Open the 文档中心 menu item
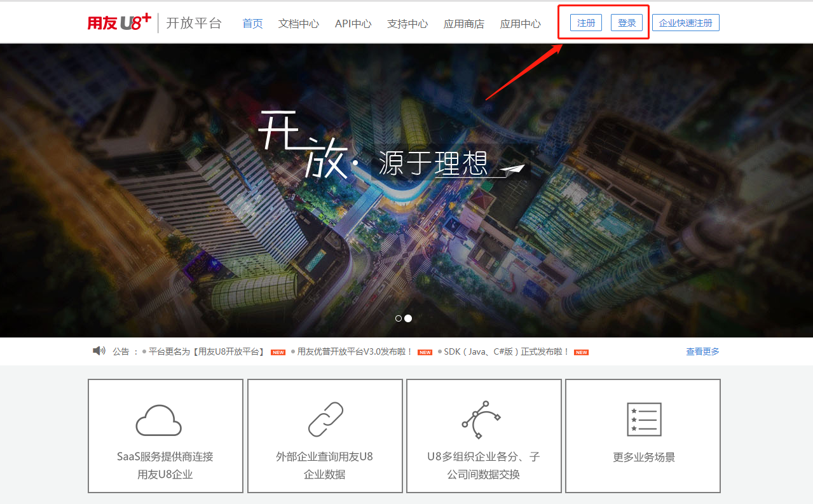813x504 pixels. click(x=298, y=23)
